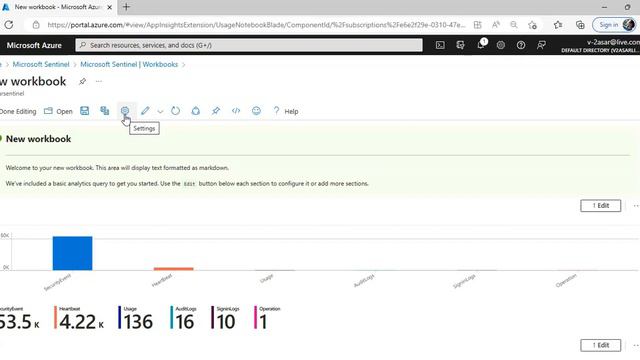The height and width of the screenshot is (360, 640).
Task: Click the feedback smiley face icon
Action: pos(256,111)
